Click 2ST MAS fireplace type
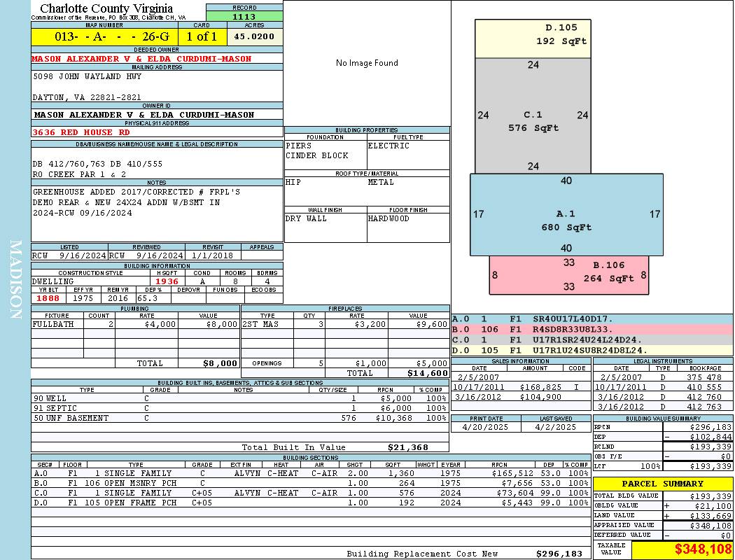 click(x=260, y=324)
